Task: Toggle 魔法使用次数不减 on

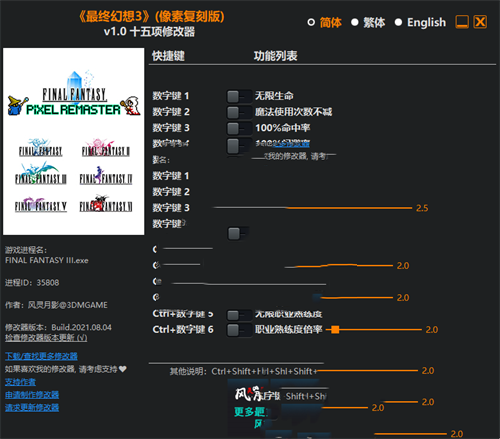Action: (x=239, y=112)
